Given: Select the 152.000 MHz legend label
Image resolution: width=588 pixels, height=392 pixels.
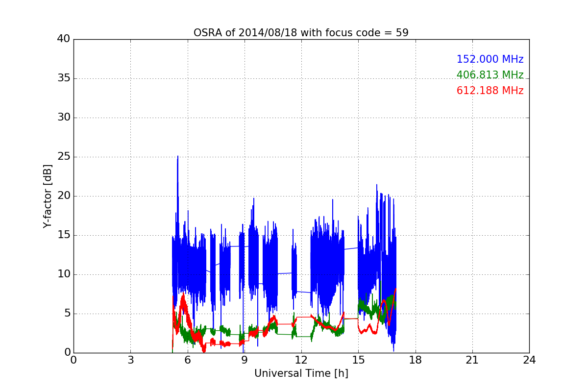Looking at the screenshot, I should 490,59.
